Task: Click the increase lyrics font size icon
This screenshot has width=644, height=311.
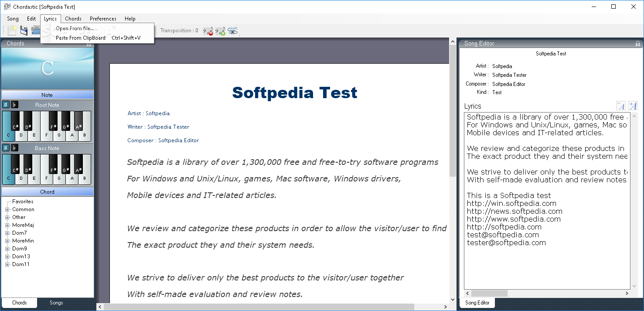Action: pos(633,106)
